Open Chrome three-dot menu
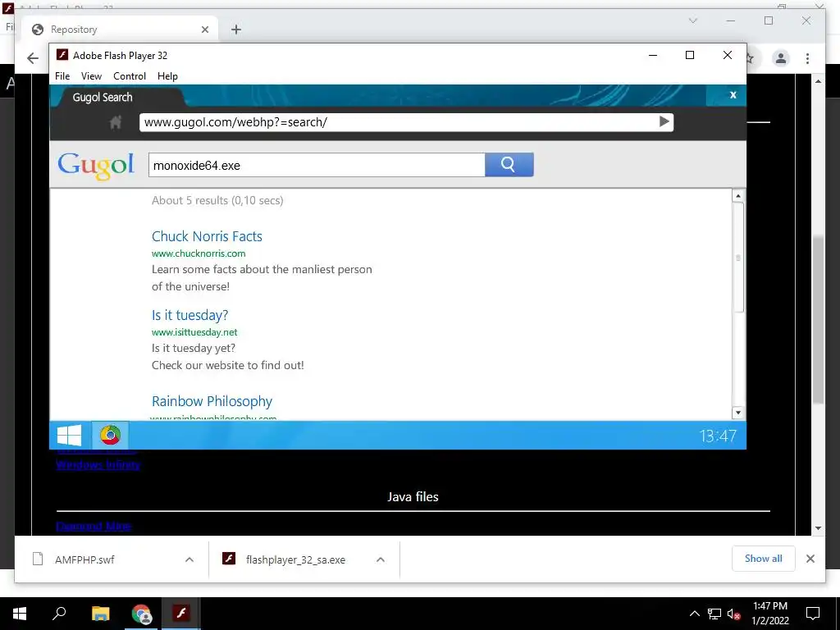840x630 pixels. click(x=807, y=58)
